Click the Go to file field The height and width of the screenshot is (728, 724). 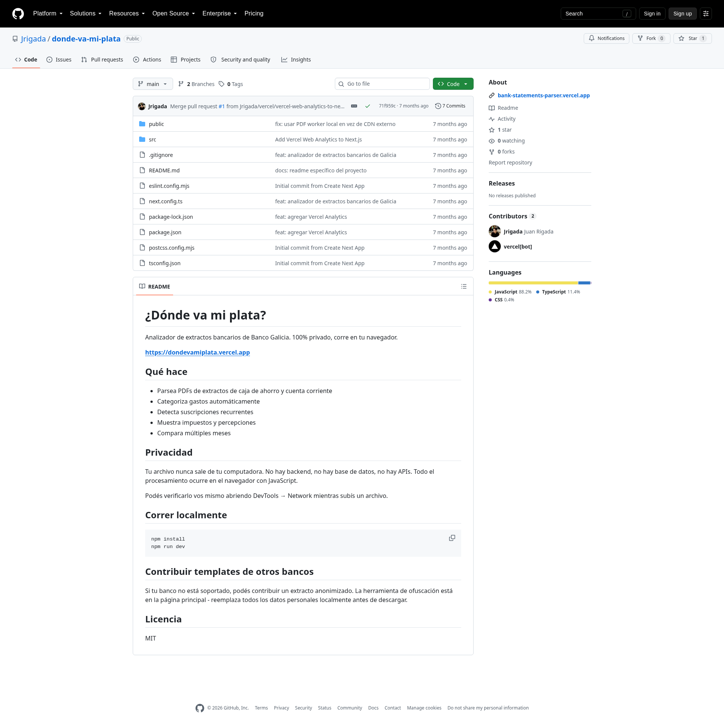point(382,84)
